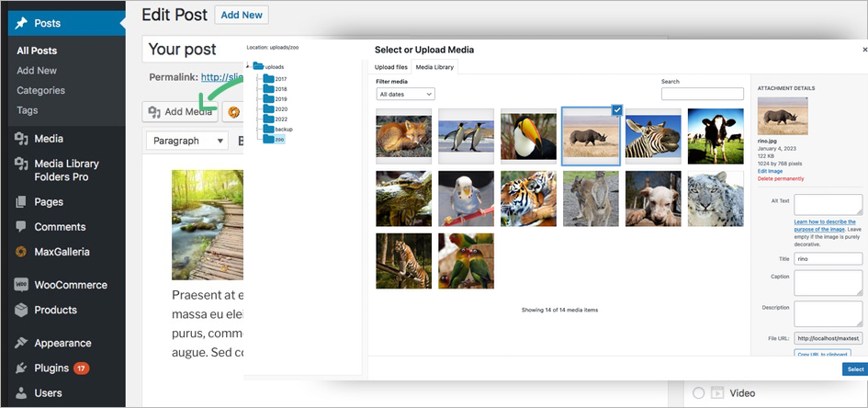Screen dimensions: 868x408
Task: Click the Add Media button
Action: click(180, 112)
